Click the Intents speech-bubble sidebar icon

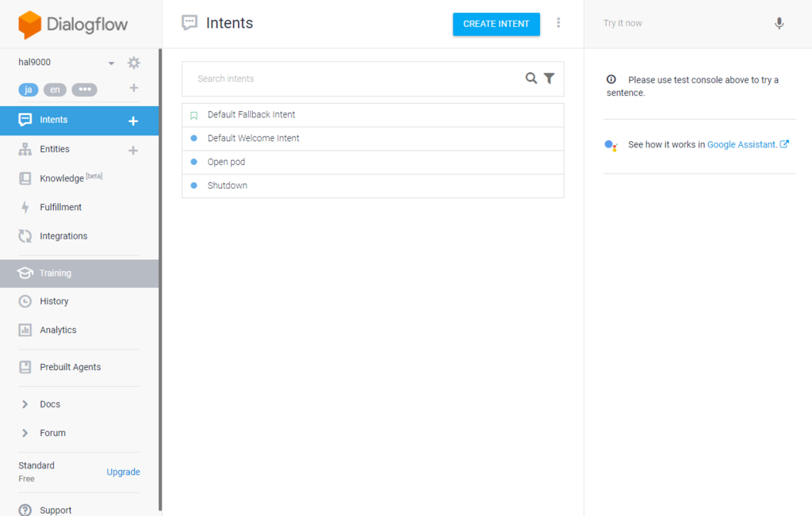pos(25,120)
